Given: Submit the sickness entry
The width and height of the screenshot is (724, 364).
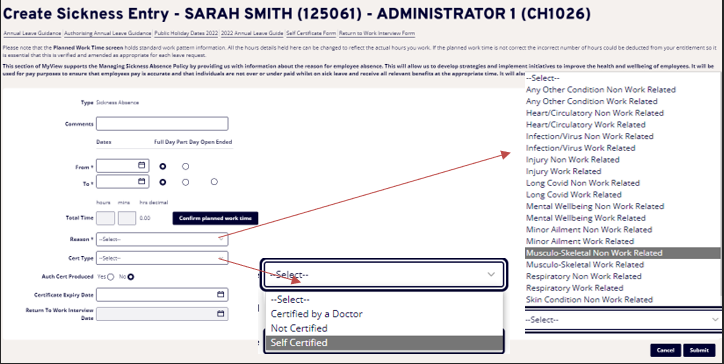Looking at the screenshot, I should (699, 350).
